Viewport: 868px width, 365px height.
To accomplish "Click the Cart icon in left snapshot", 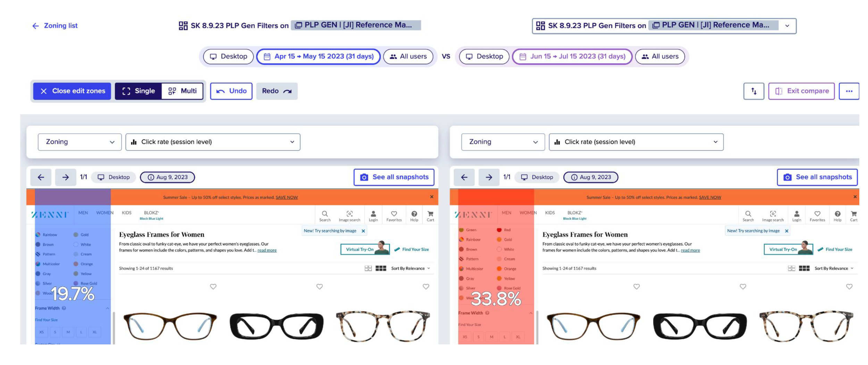I will point(430,216).
